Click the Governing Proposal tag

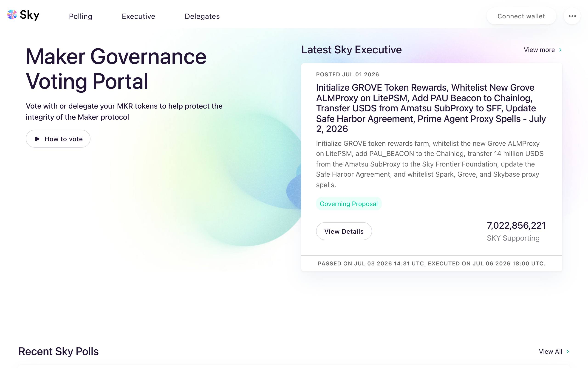(x=349, y=204)
